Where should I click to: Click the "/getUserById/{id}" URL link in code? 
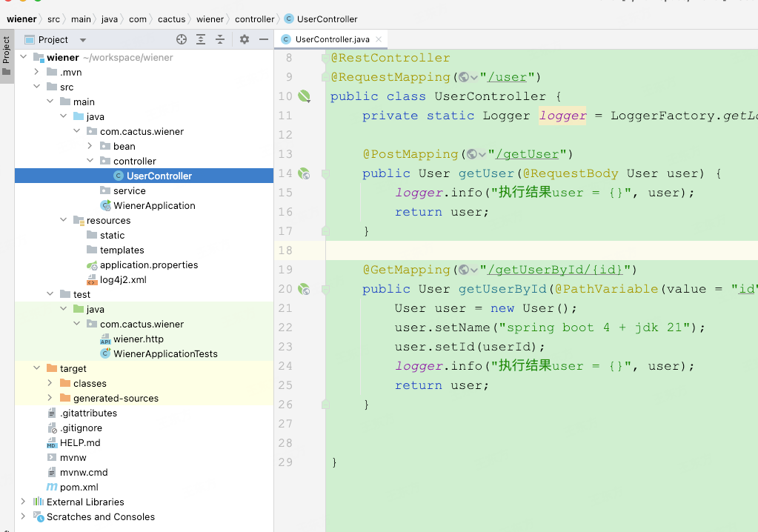(x=555, y=270)
